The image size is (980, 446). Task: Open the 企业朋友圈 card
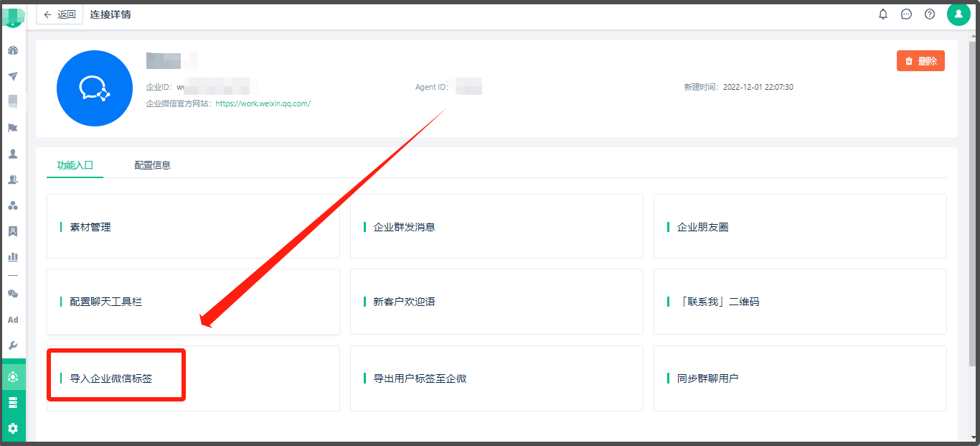(800, 226)
